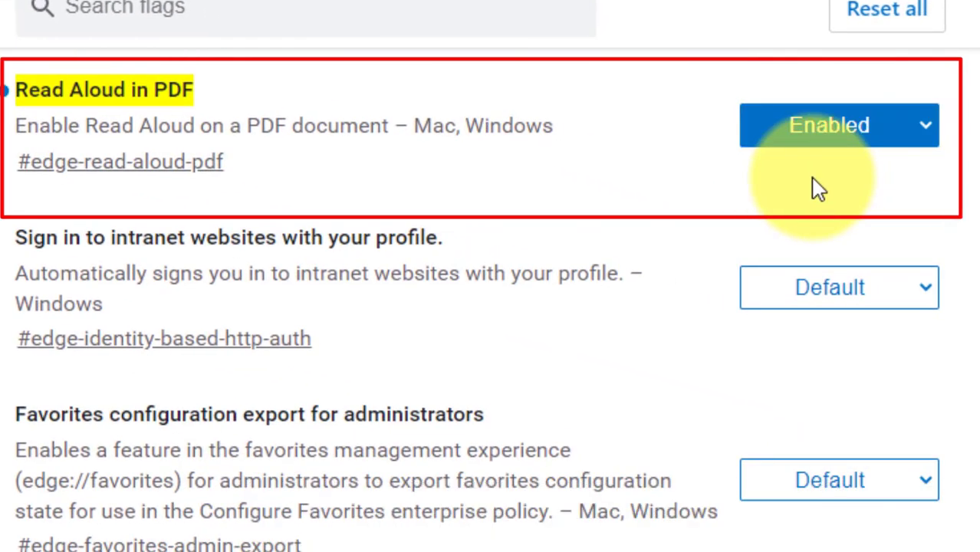The image size is (980, 552).
Task: Click the Favorites configuration export for administrators heading
Action: pos(249,414)
